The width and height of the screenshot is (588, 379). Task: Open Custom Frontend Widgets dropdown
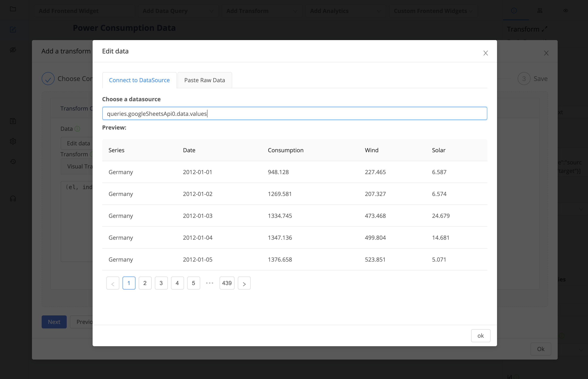click(434, 11)
